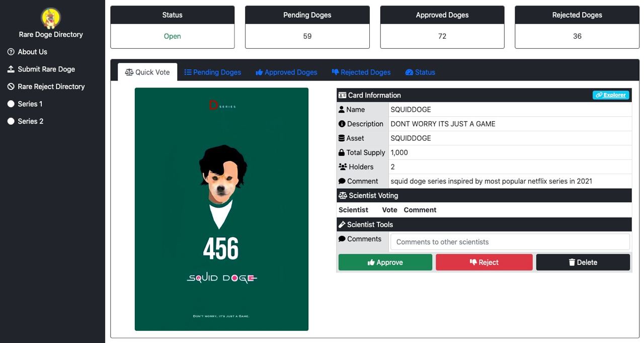Open the Status tab
Image resolution: width=644 pixels, height=343 pixels.
point(420,72)
